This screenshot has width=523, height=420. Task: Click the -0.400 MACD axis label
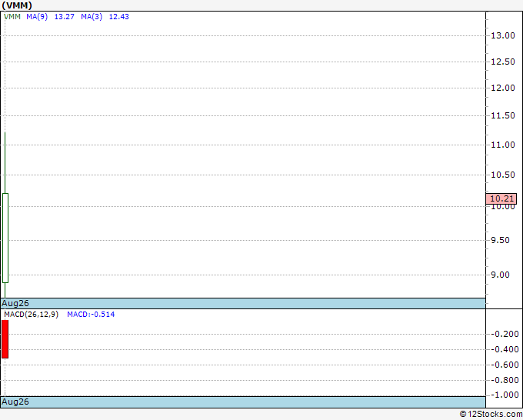click(x=505, y=349)
